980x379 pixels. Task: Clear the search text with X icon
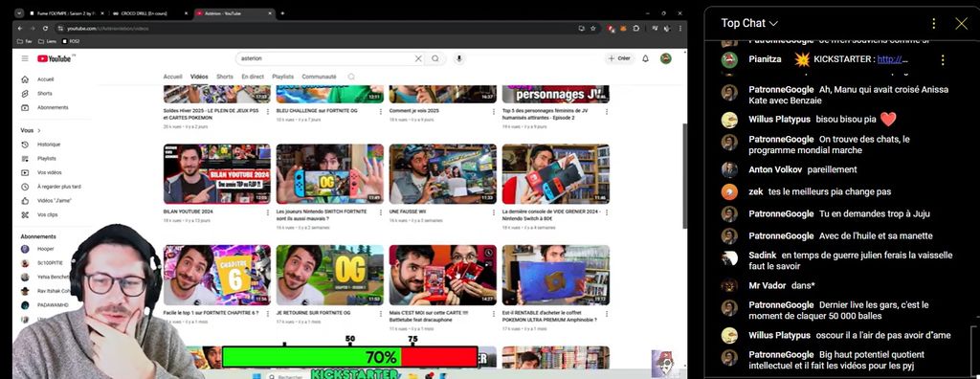point(418,58)
